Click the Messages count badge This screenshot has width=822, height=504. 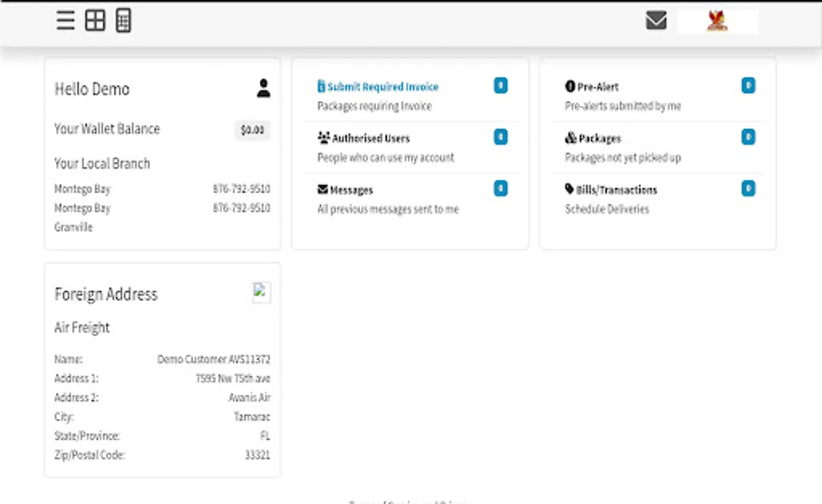[501, 188]
